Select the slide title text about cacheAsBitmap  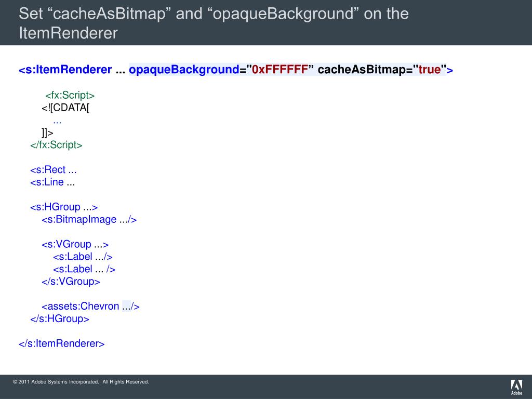(x=214, y=23)
